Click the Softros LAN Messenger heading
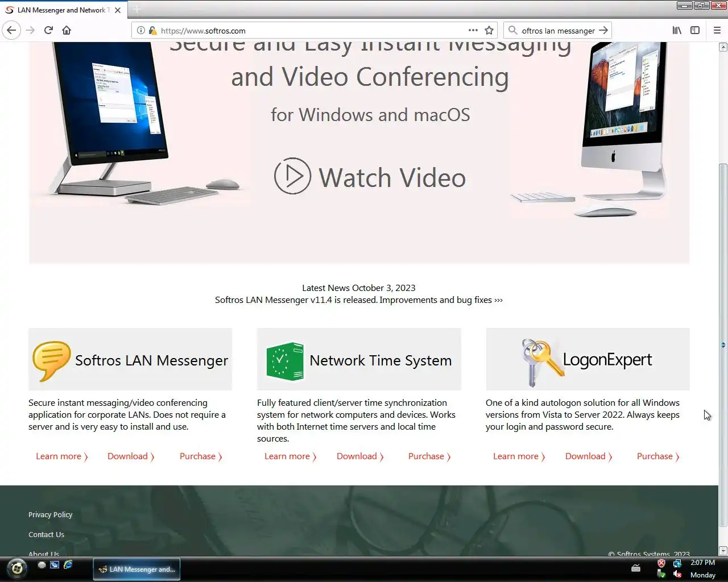728x582 pixels. [x=152, y=361]
